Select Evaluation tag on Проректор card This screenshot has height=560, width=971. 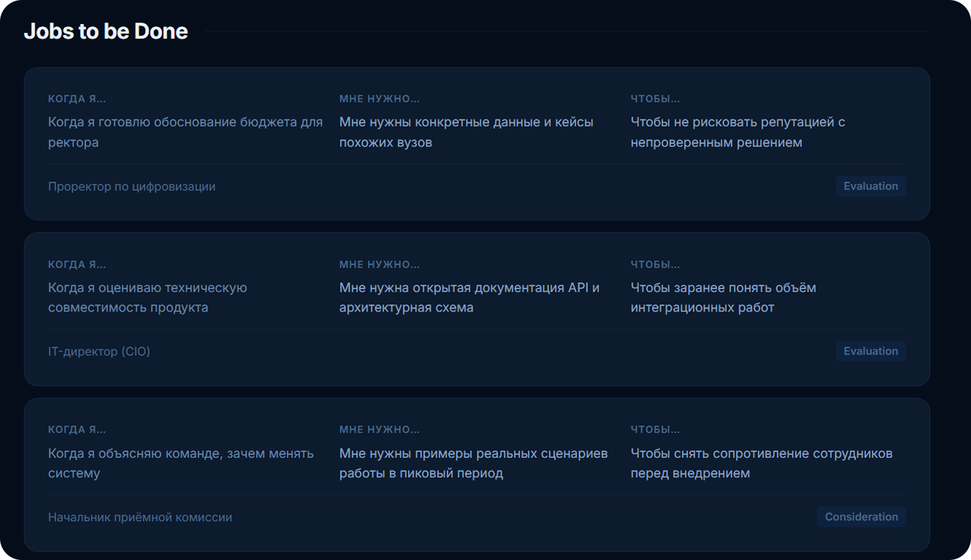point(870,186)
